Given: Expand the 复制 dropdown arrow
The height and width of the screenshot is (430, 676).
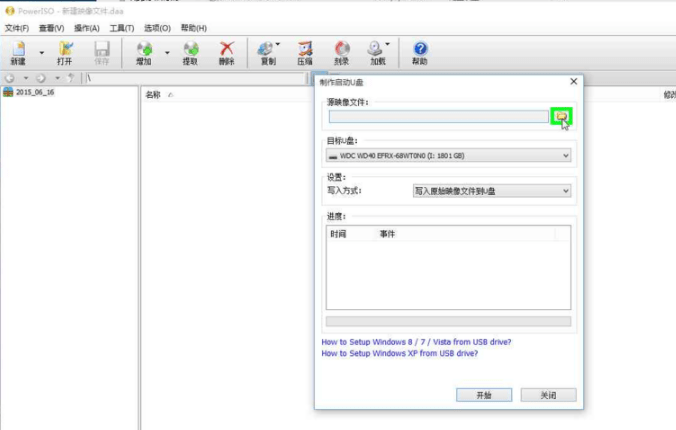Looking at the screenshot, I should (278, 44).
